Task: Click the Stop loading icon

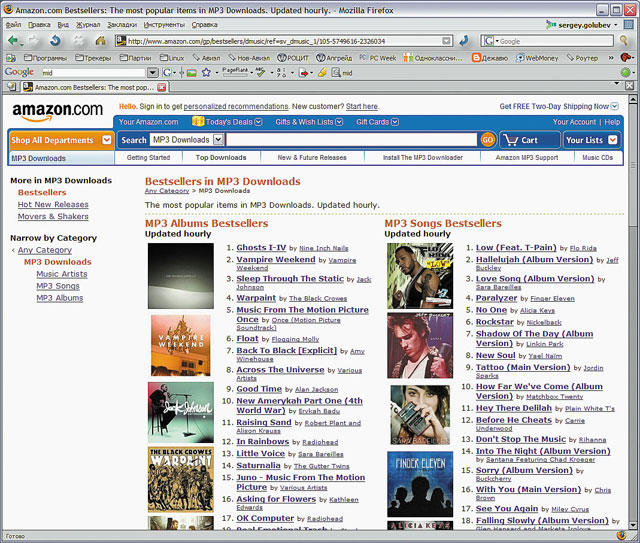Action: click(x=78, y=40)
